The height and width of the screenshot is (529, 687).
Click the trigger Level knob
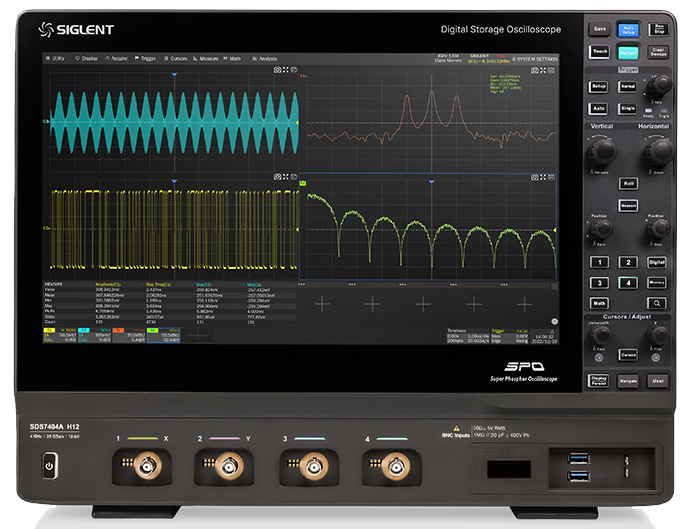pyautogui.click(x=659, y=85)
